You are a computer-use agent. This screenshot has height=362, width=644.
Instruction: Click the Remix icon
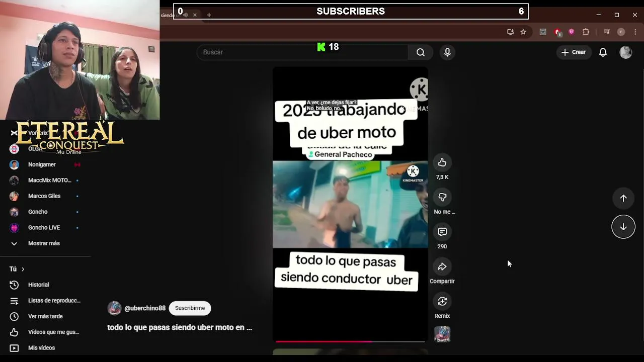pos(442,301)
